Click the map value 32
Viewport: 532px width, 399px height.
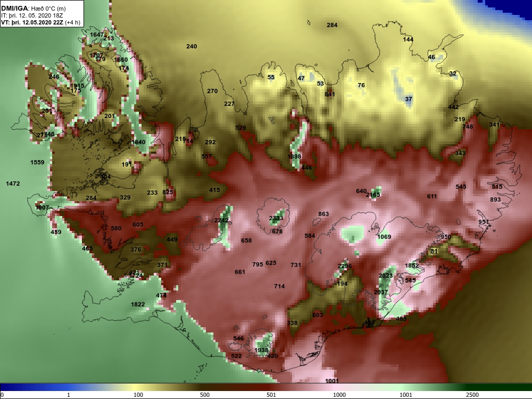pos(453,73)
